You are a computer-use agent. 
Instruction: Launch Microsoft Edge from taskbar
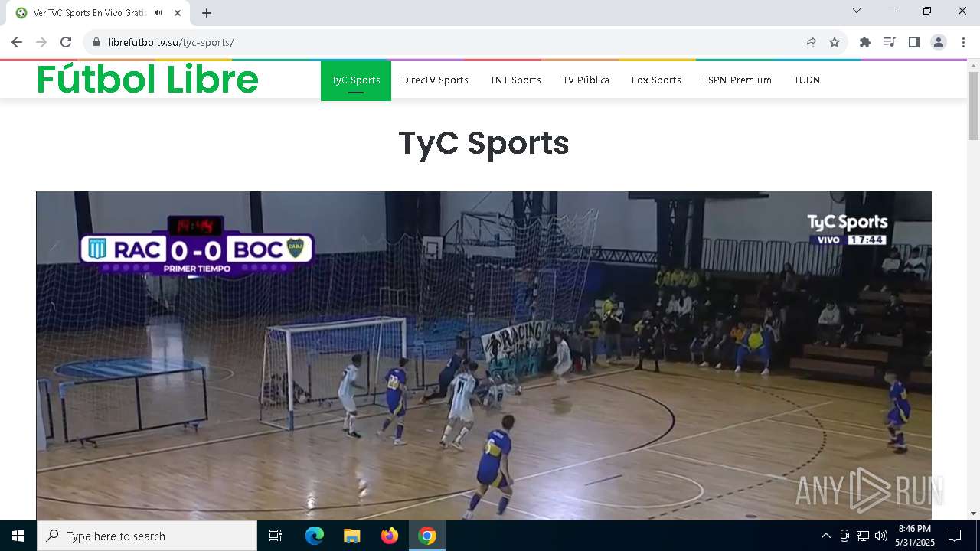315,536
